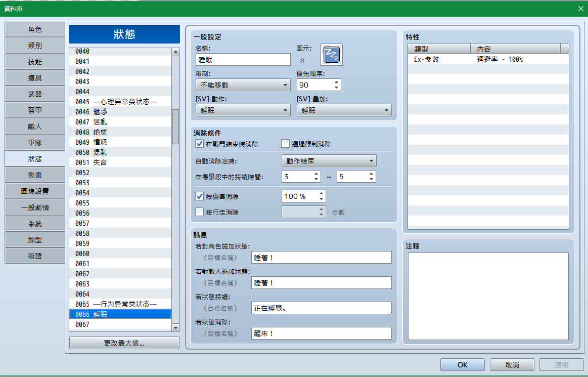Image resolution: width=588 pixels, height=377 pixels.
Task: Click the 若對敵人施加狀態 message field
Action: coord(322,283)
